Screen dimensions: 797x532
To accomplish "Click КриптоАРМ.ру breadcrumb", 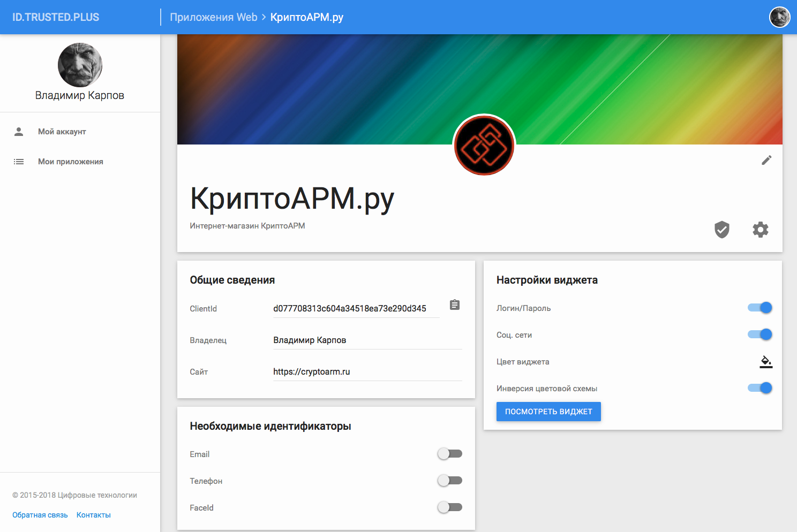I will [307, 17].
